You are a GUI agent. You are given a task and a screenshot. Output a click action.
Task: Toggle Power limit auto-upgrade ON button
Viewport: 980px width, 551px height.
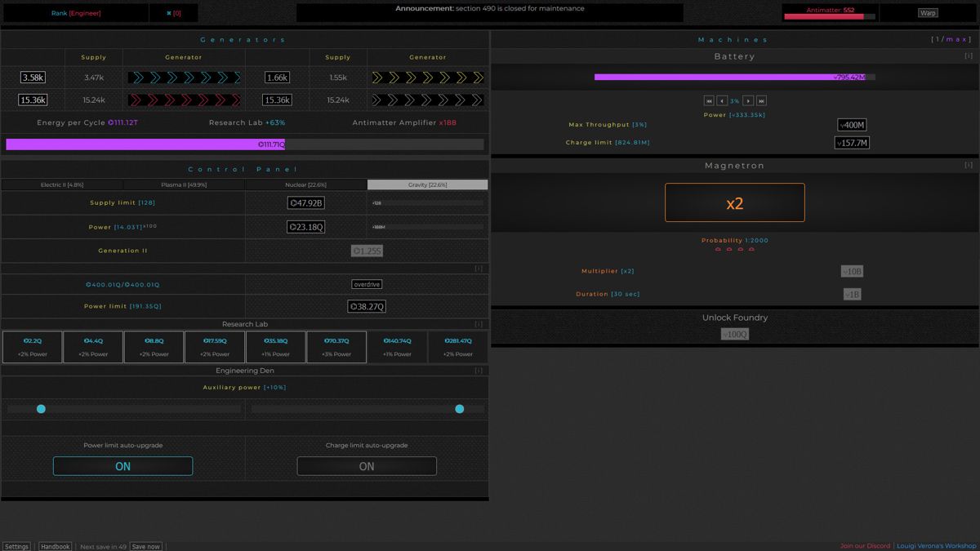122,466
